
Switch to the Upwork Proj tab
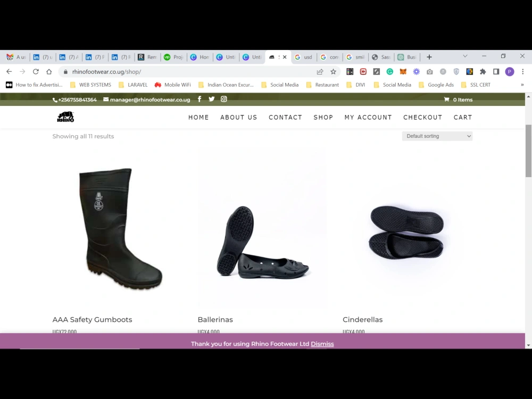(x=174, y=57)
